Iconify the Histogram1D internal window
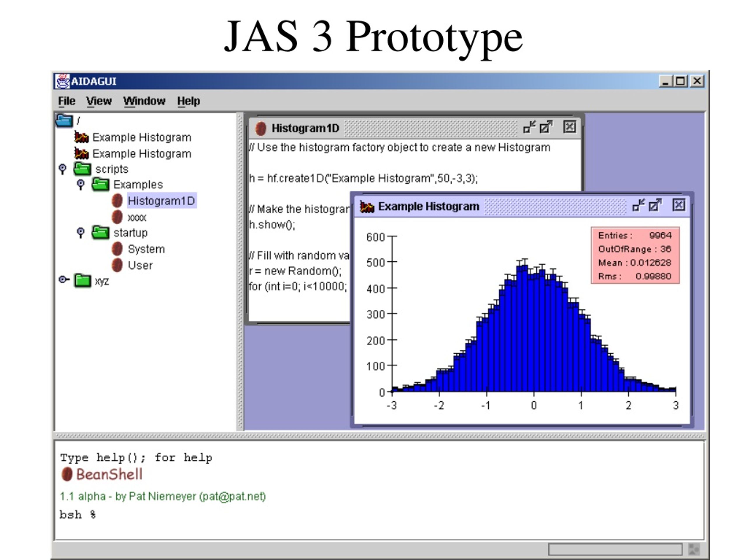 pyautogui.click(x=529, y=127)
